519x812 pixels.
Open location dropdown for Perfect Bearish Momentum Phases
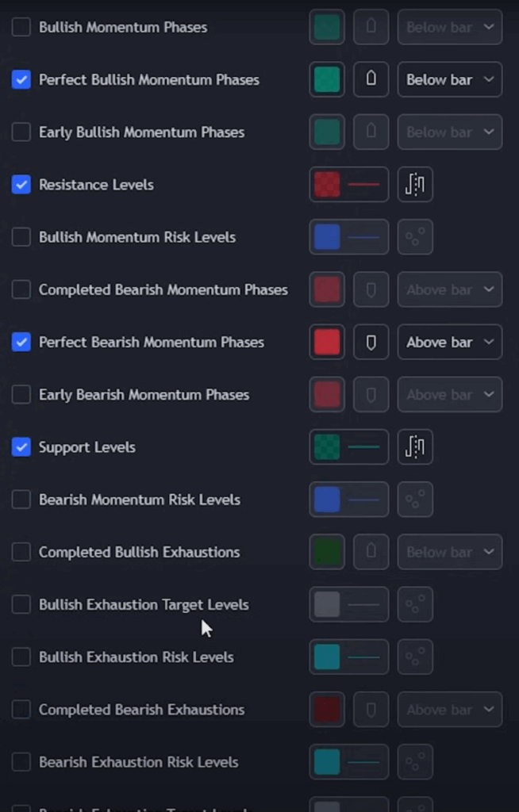pos(449,343)
